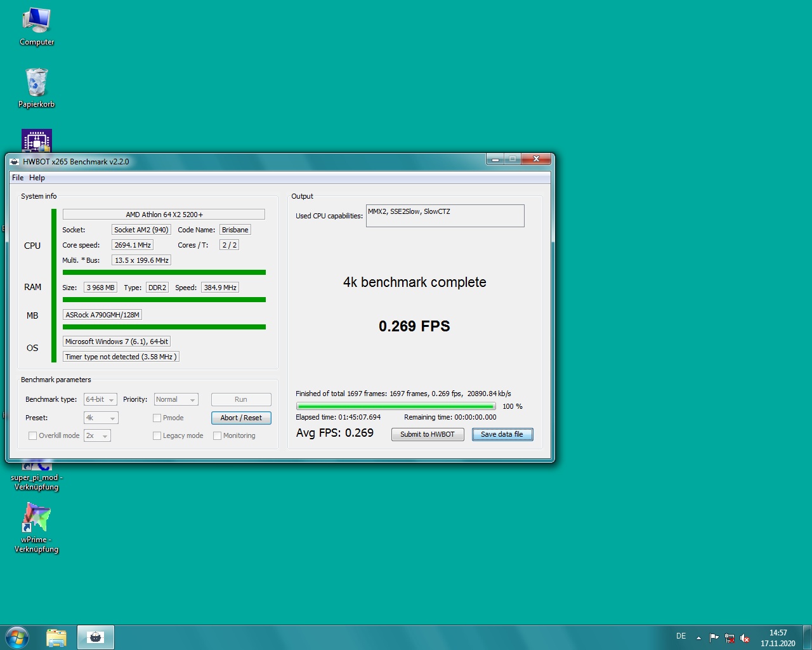Click the 13.5 x 199.6 MHz multiplier value
The image size is (812, 650).
[x=141, y=260]
